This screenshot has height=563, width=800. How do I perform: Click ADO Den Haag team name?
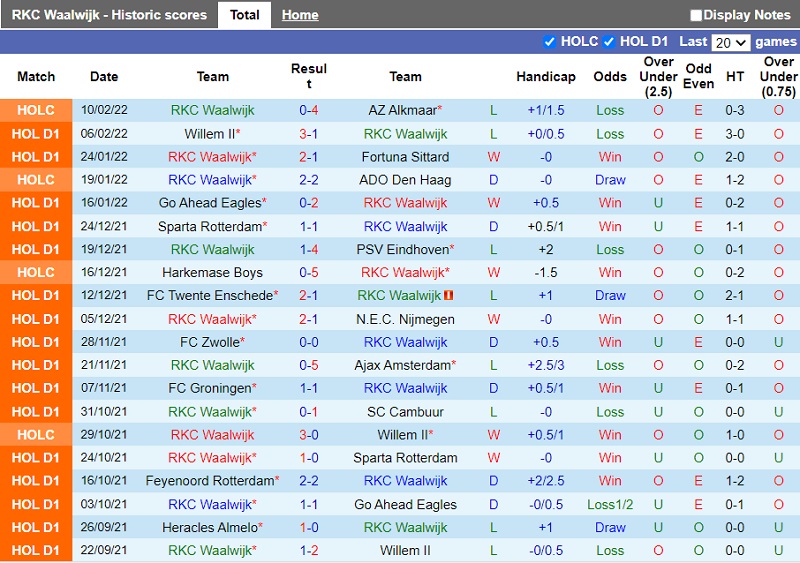coord(405,180)
